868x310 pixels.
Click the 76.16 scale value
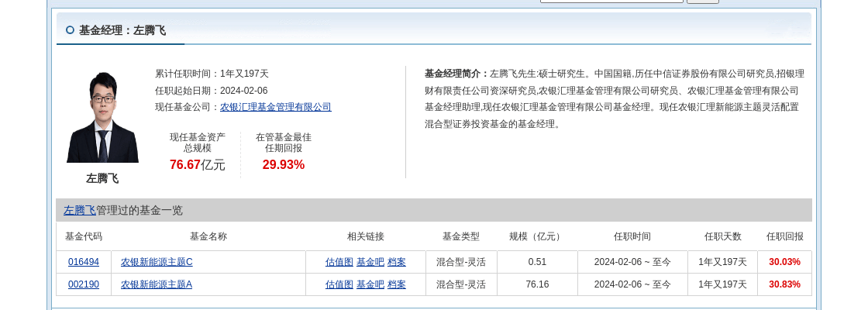click(x=537, y=284)
